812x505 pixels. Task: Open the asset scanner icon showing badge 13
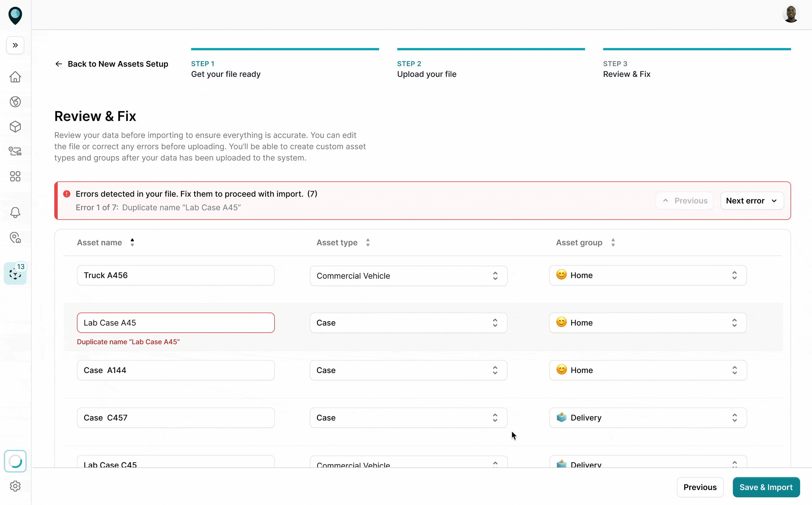point(15,273)
